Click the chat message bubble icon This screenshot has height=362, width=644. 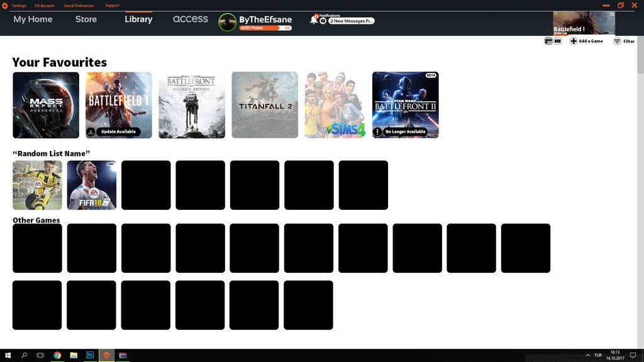coord(323,21)
